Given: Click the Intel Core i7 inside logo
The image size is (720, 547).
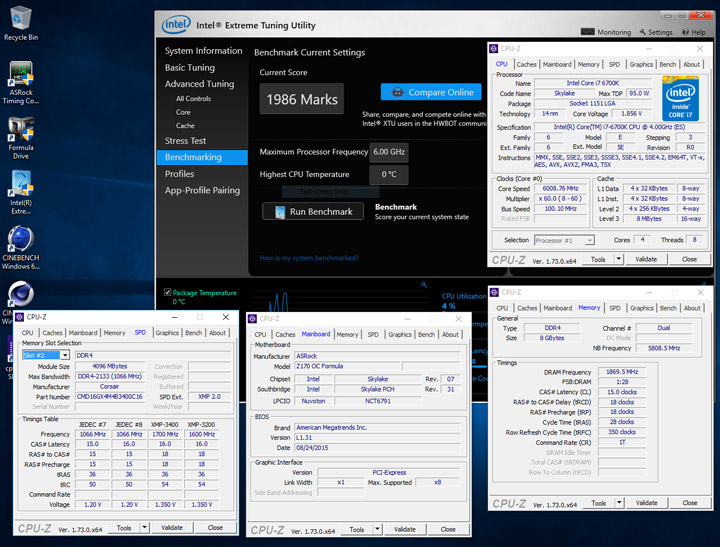Looking at the screenshot, I should point(680,98).
